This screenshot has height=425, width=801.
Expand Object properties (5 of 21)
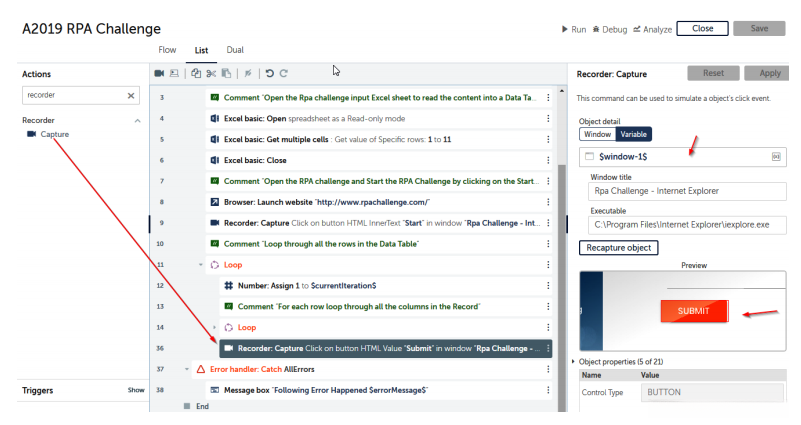[574, 362]
